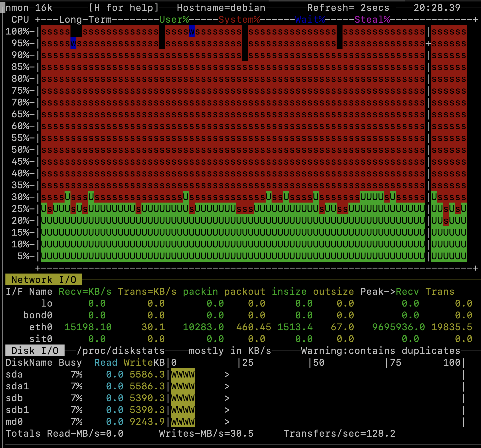Viewport: 481px width, 448px height.
Task: Click the Disk I/O section label
Action: 34,350
